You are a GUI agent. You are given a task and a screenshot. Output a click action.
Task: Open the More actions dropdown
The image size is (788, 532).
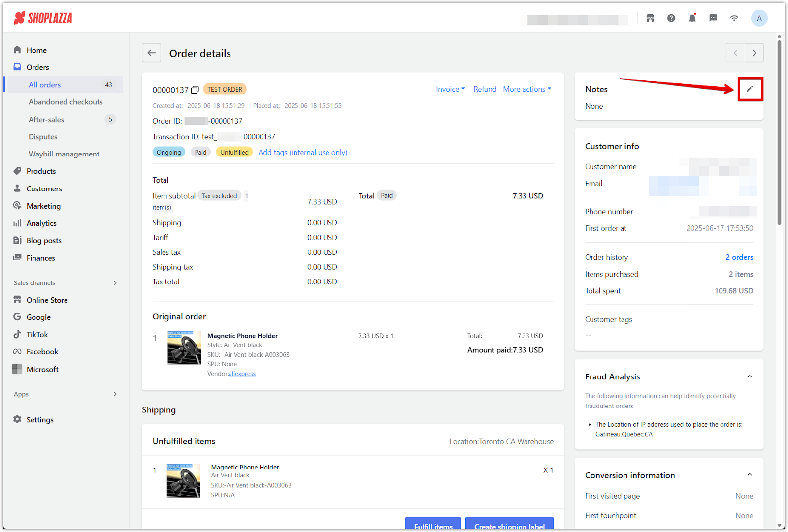coord(527,89)
